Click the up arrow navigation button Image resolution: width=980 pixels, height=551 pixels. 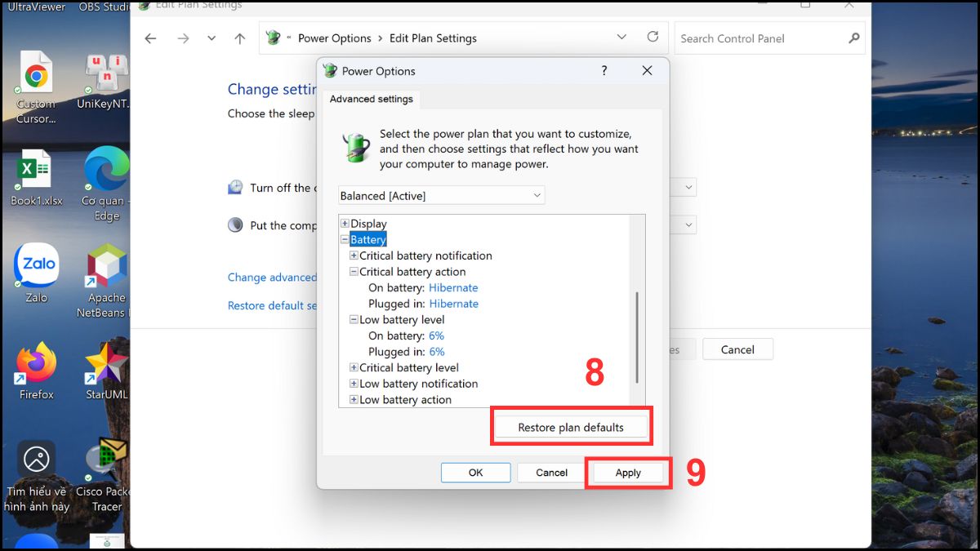click(239, 38)
